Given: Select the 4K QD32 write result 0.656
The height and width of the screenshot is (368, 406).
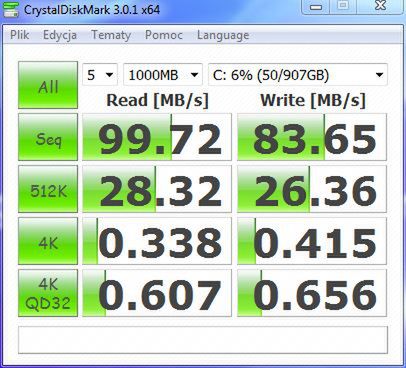Looking at the screenshot, I should (x=312, y=293).
